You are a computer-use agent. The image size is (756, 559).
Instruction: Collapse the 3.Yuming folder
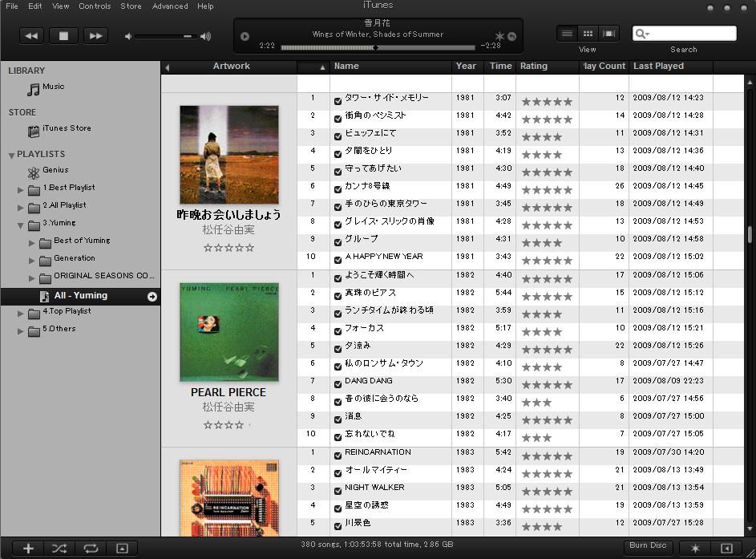tap(20, 225)
